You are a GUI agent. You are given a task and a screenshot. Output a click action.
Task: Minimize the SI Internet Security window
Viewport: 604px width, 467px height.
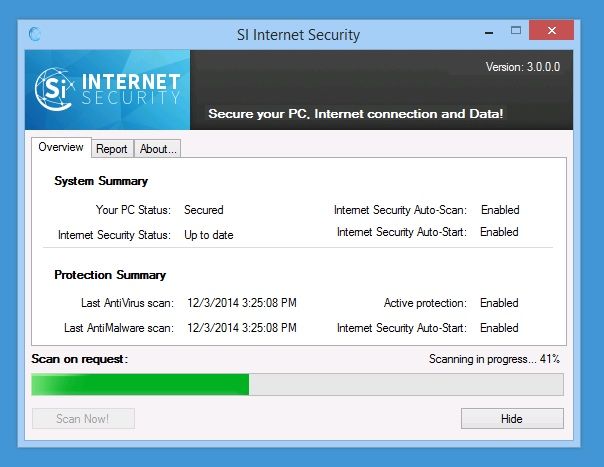click(x=489, y=33)
